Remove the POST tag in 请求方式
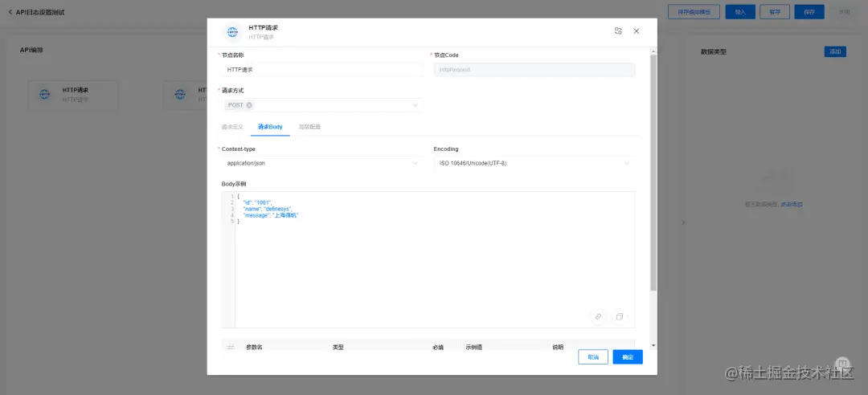Image resolution: width=868 pixels, height=395 pixels. 249,105
